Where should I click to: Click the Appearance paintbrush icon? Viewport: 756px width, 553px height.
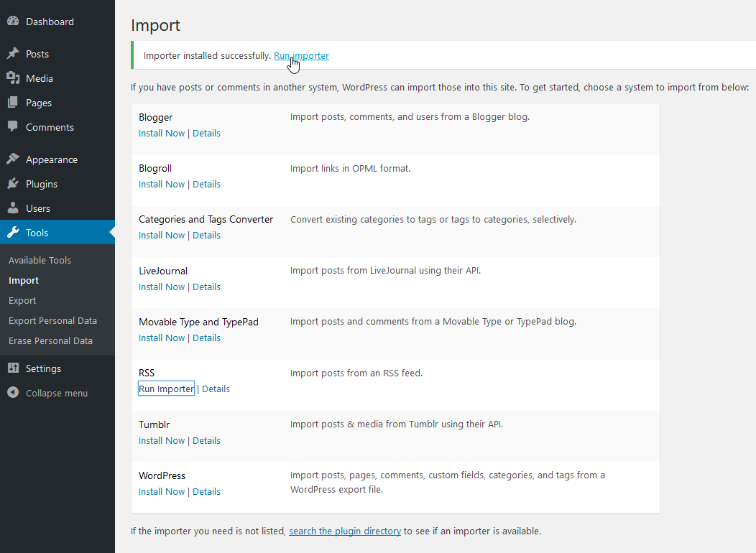pyautogui.click(x=13, y=159)
